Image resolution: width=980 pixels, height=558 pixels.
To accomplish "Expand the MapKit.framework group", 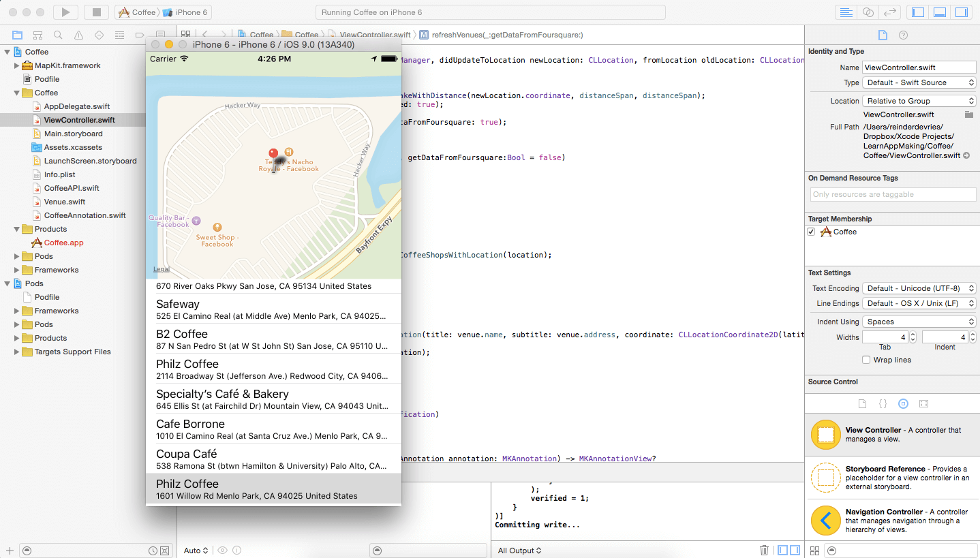I will coord(17,65).
